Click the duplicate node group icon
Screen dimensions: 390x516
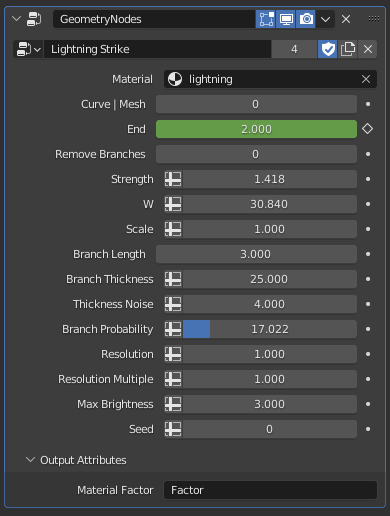tap(347, 49)
